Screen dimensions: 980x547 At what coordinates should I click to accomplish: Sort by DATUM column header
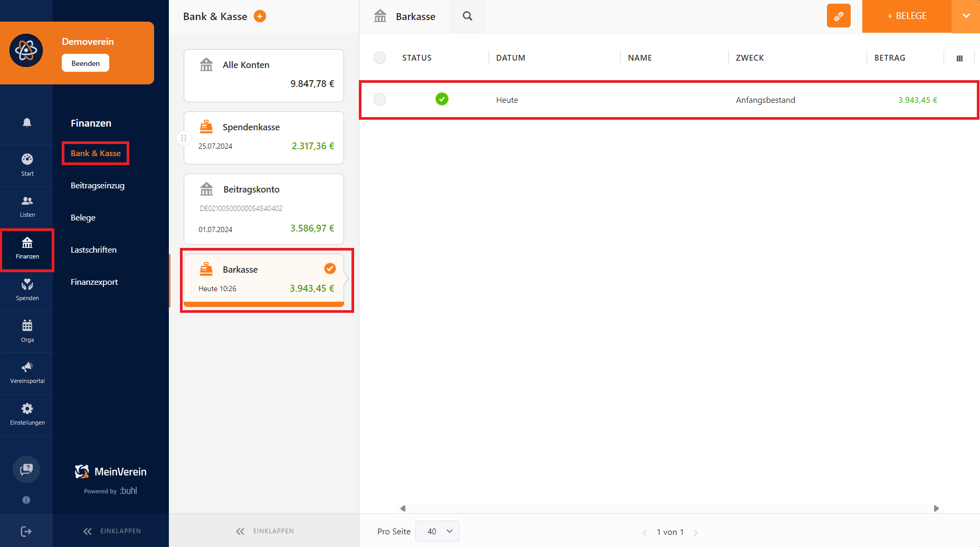coord(510,58)
